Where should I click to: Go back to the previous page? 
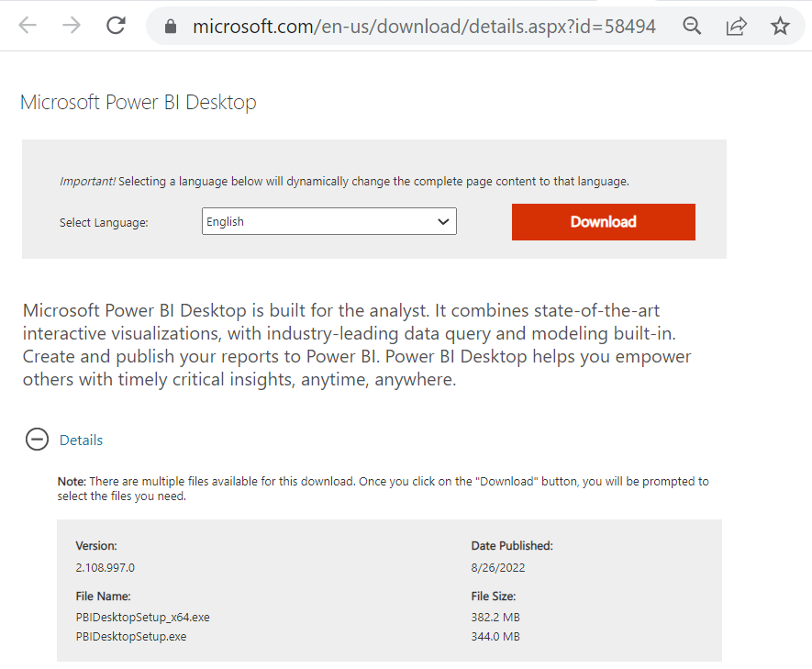[x=27, y=26]
